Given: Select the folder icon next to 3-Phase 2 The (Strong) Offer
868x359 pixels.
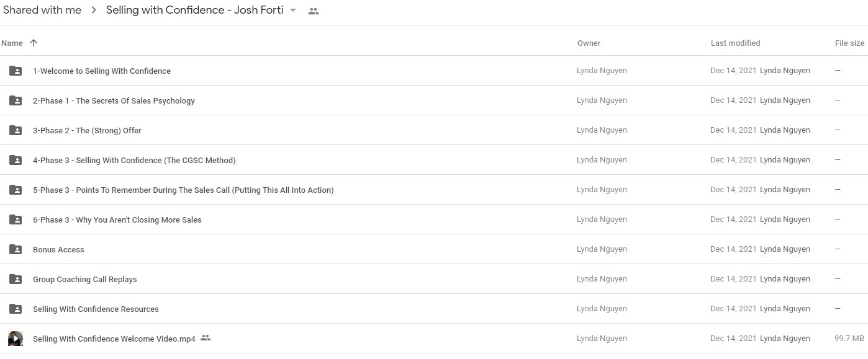Looking at the screenshot, I should (x=16, y=130).
